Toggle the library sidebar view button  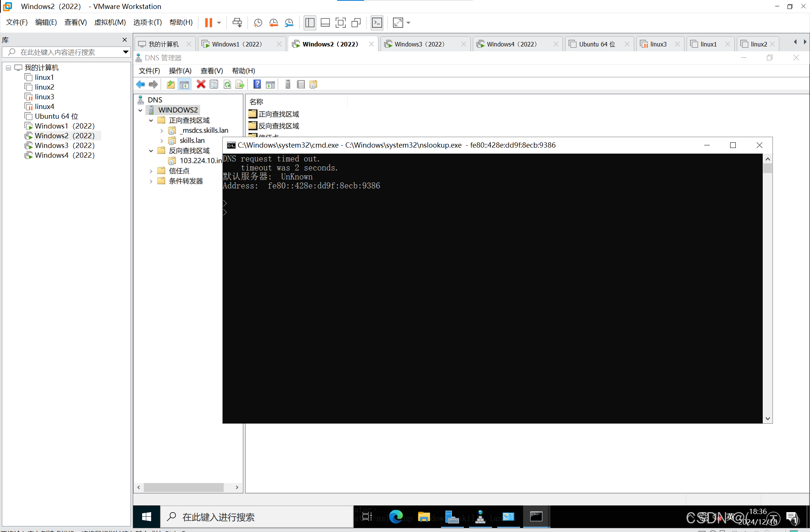coord(310,23)
